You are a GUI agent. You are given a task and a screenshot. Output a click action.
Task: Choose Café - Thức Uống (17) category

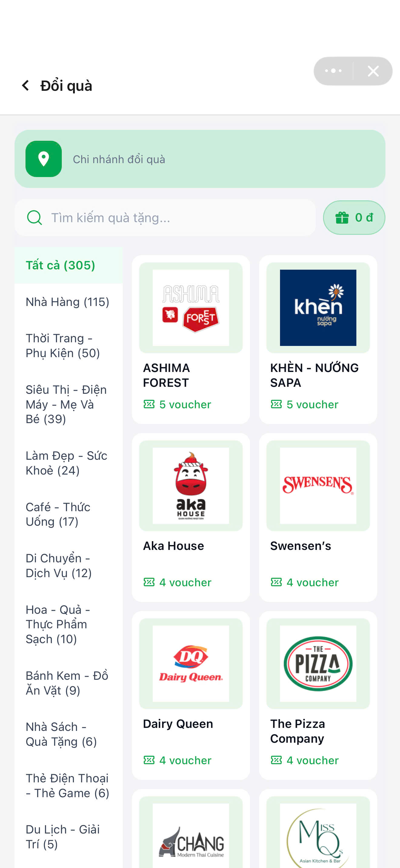pos(68,515)
